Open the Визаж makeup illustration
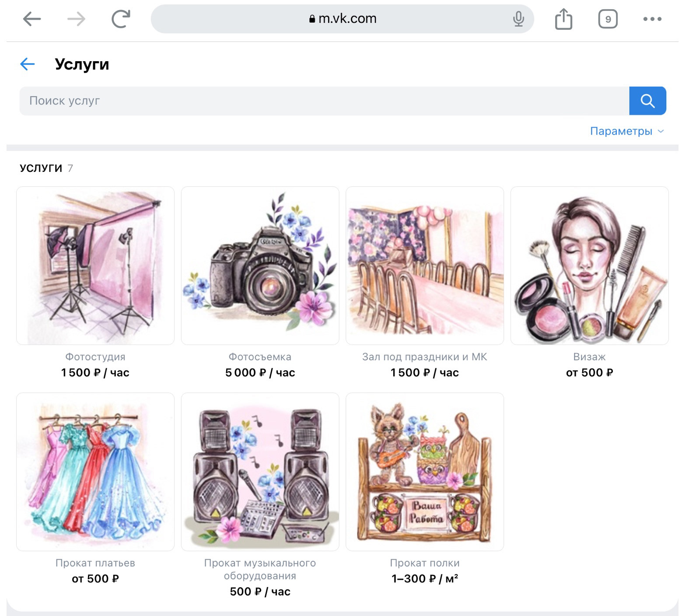 click(x=589, y=266)
